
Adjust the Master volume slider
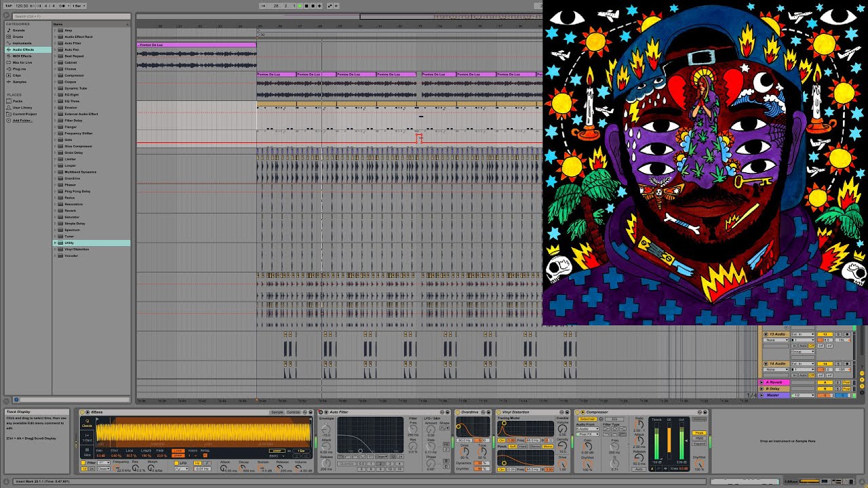pyautogui.click(x=825, y=395)
